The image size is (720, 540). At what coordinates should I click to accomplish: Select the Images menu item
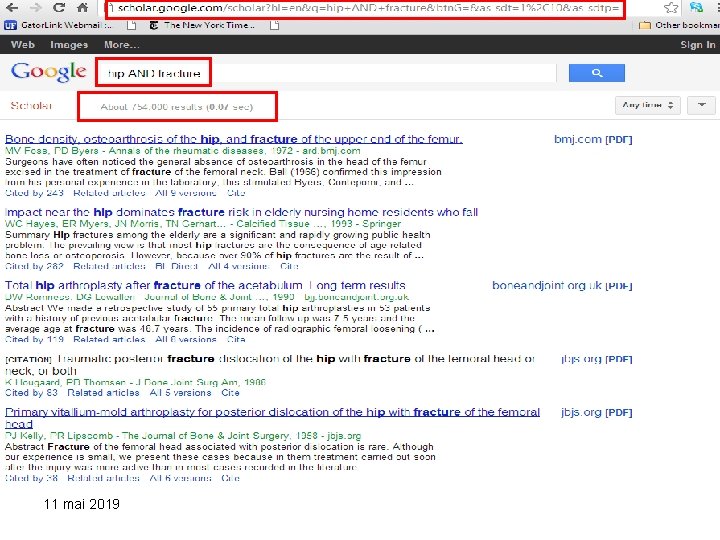(69, 45)
